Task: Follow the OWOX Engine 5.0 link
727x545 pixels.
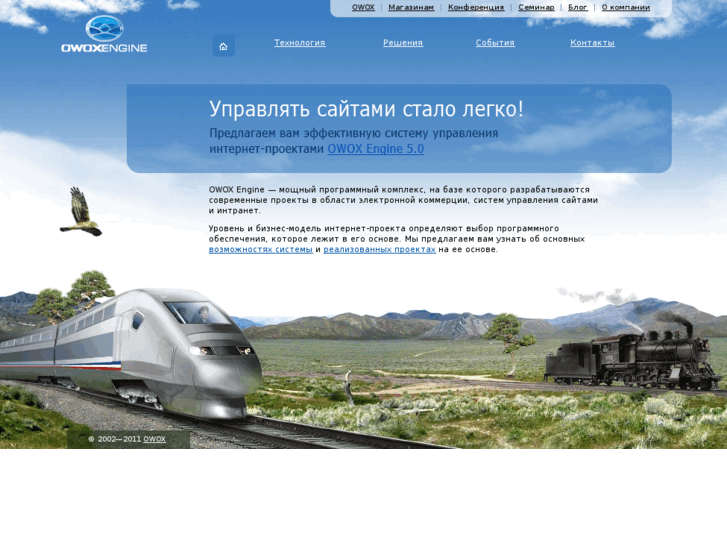Action: tap(376, 149)
